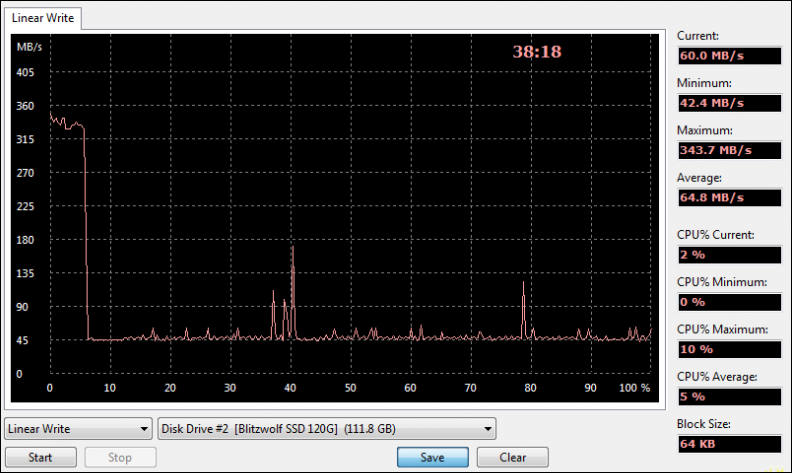This screenshot has width=792, height=473.
Task: Clear the benchmark graph
Action: (513, 457)
